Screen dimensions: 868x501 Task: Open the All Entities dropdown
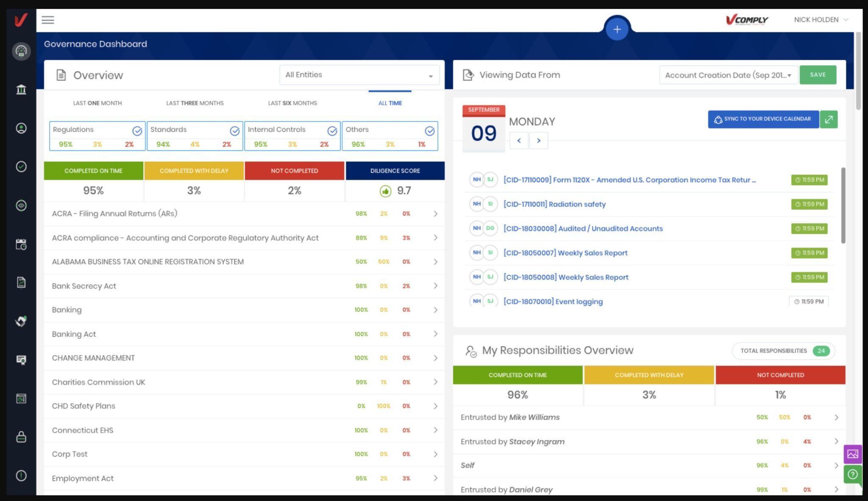359,75
